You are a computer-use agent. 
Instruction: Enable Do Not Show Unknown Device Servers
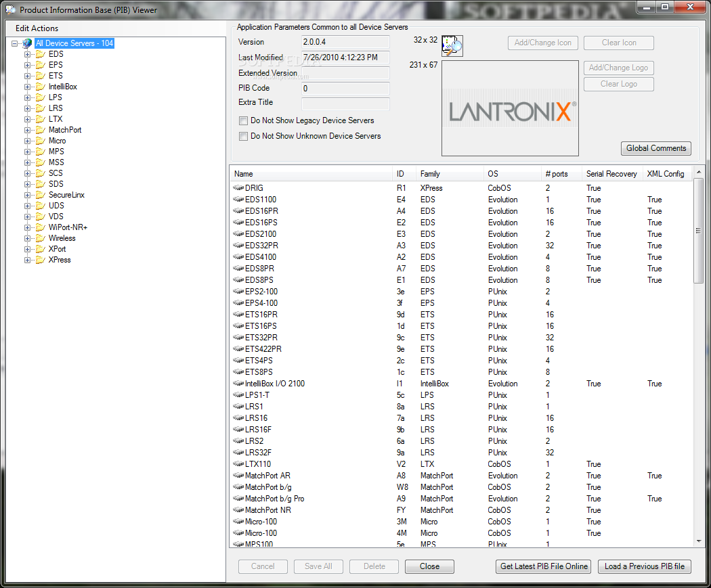tap(244, 137)
